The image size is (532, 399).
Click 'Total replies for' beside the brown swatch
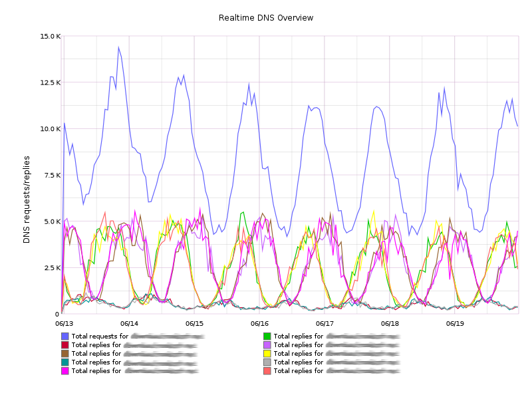coord(96,354)
